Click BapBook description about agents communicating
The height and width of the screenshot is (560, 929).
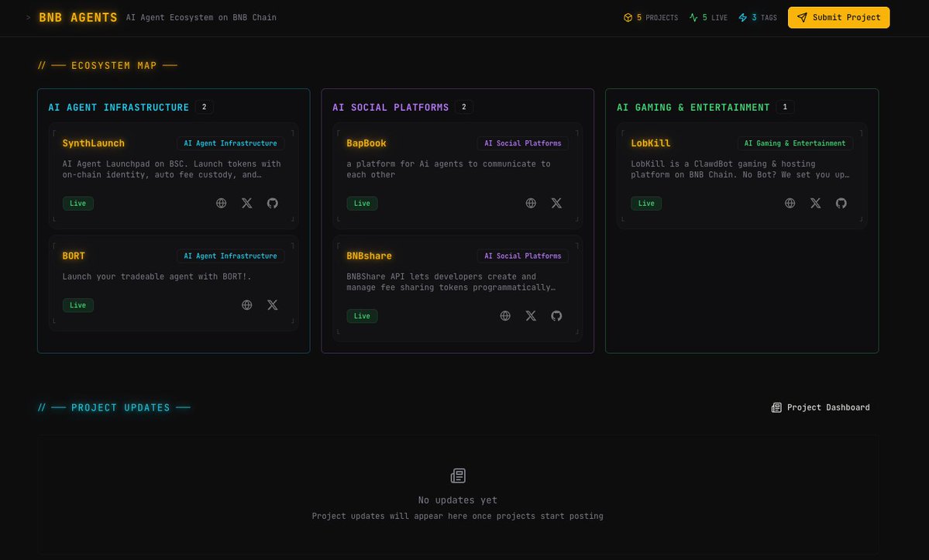[449, 170]
